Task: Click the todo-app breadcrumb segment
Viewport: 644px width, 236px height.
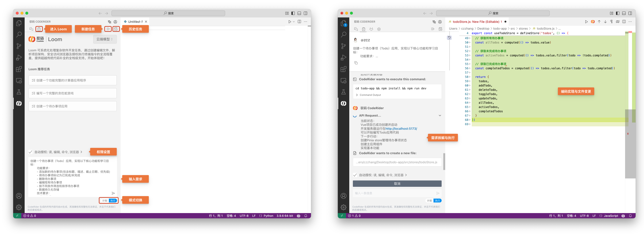Action: coord(500,28)
